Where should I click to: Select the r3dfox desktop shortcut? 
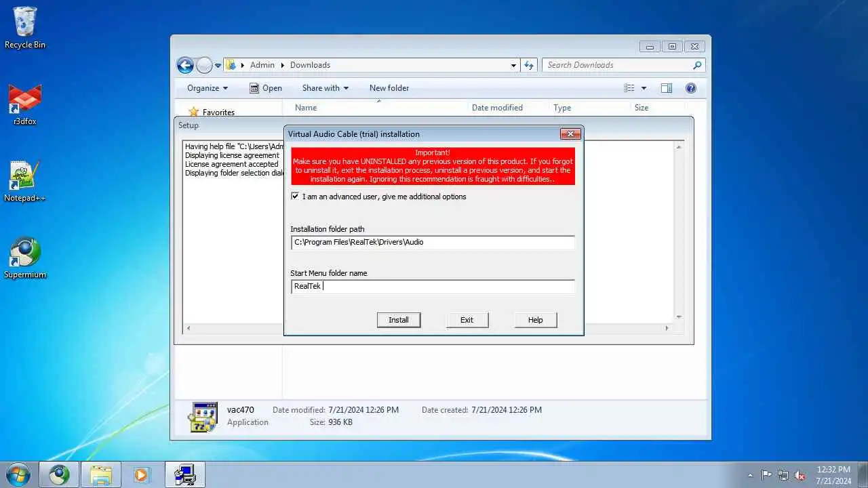[25, 105]
